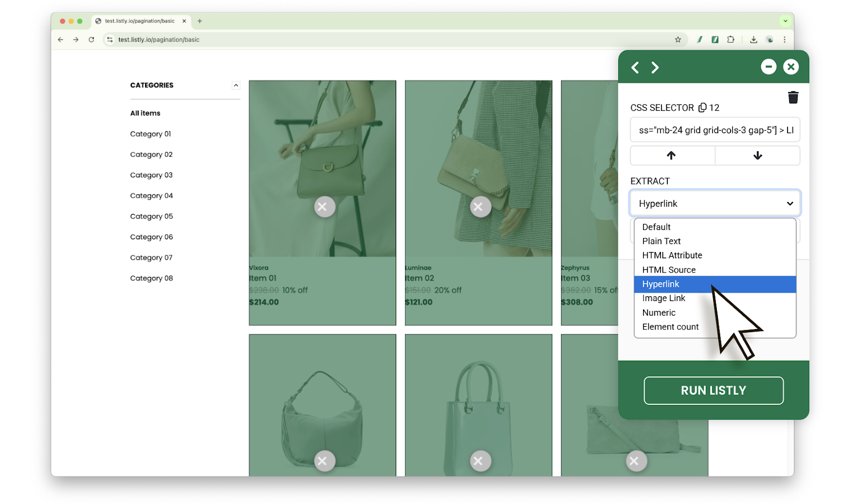Viewport: 844px width, 504px height.
Task: Collapse the CATEGORIES section
Action: pyautogui.click(x=236, y=85)
